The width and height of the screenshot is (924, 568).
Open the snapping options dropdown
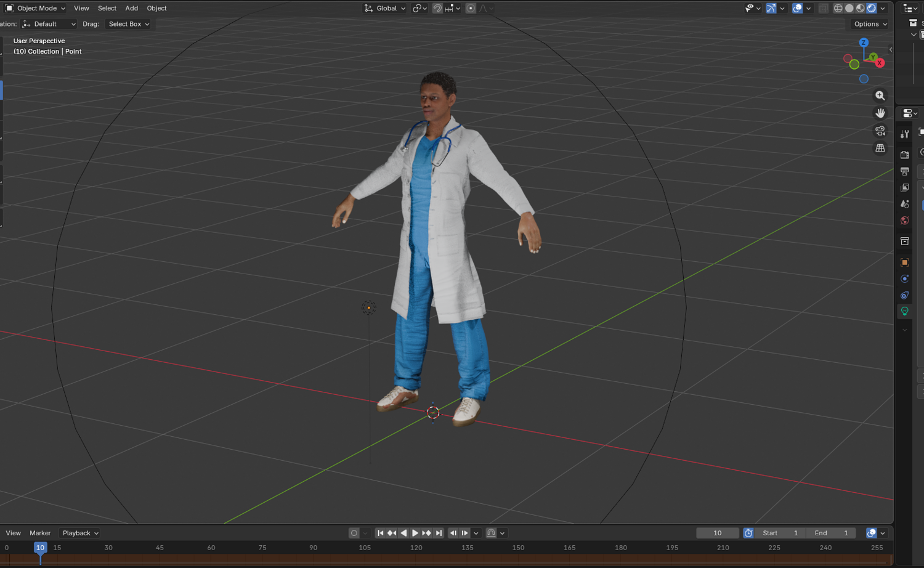(x=453, y=8)
